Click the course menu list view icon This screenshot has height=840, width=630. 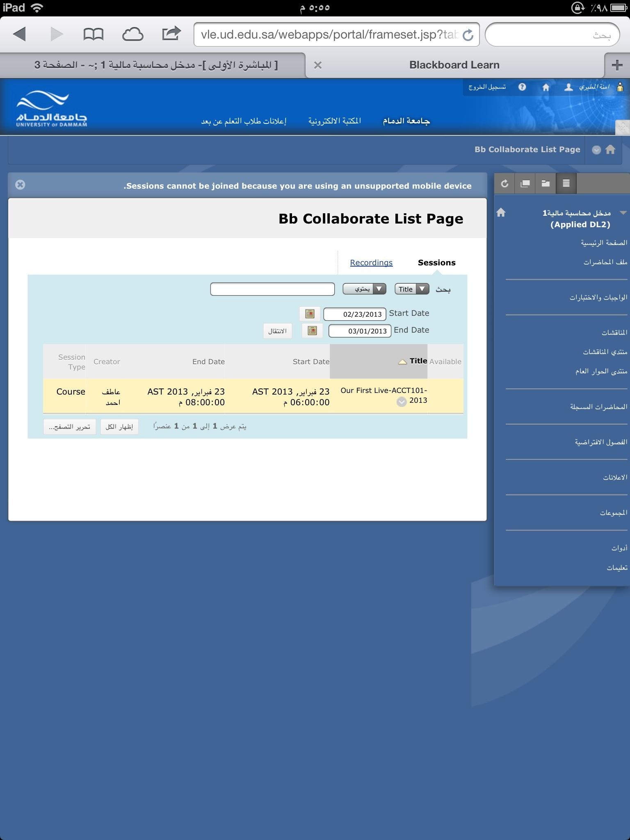point(566,183)
